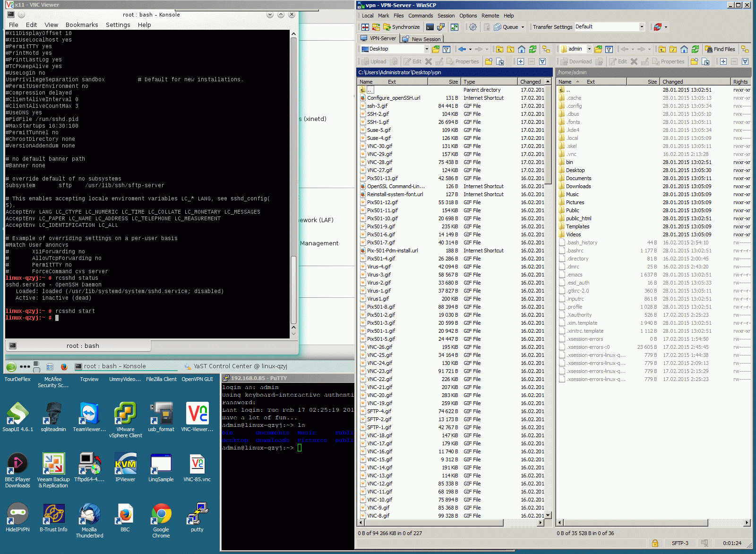Open remote directory bookmark icon next to admin
The width and height of the screenshot is (756, 554).
tap(598, 49)
